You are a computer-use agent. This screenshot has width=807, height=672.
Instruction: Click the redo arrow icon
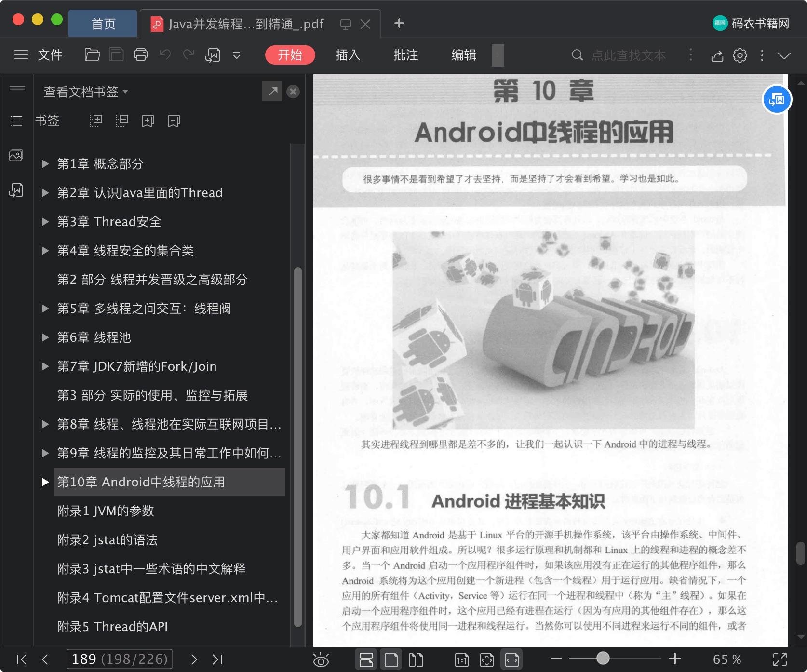pos(188,55)
